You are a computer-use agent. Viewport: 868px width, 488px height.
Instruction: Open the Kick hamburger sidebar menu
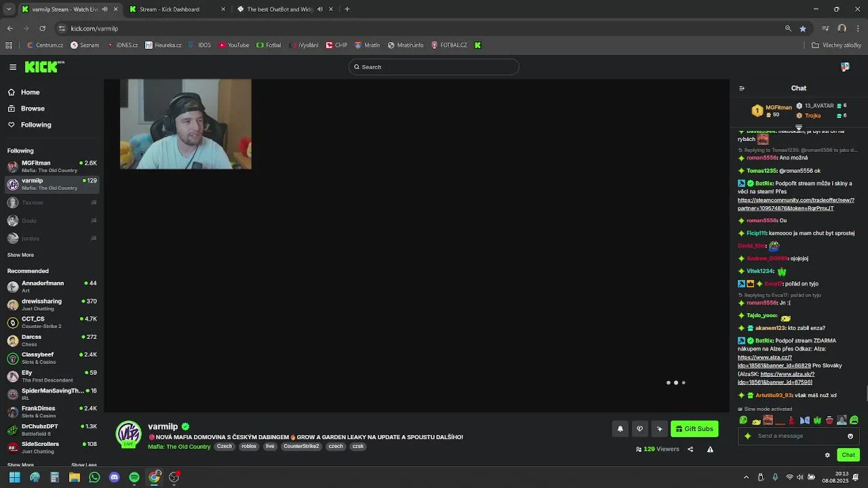coord(13,67)
